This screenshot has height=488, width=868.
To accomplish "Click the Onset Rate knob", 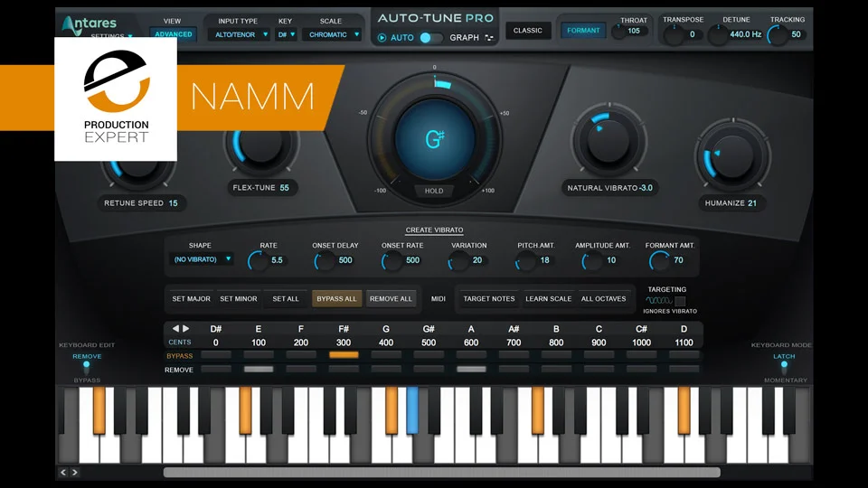I will (x=392, y=260).
